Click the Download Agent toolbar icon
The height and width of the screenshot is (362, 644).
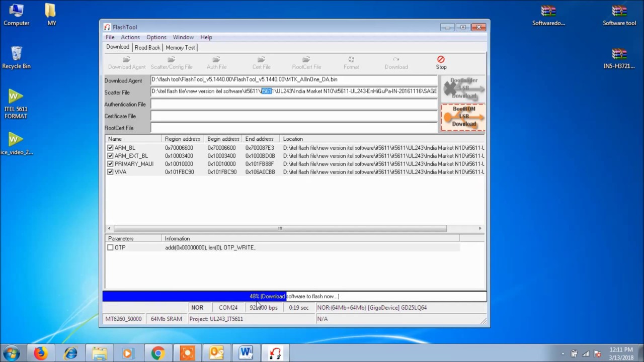[x=127, y=63]
